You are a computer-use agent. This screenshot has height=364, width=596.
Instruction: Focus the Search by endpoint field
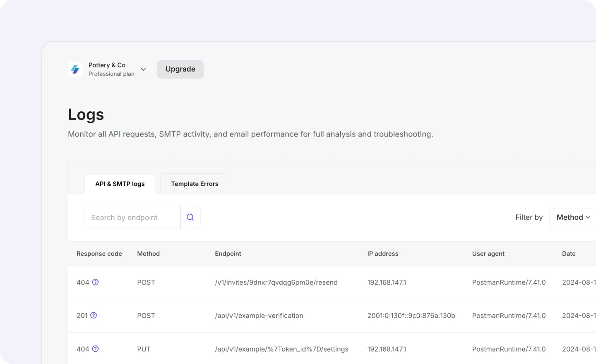pos(132,218)
